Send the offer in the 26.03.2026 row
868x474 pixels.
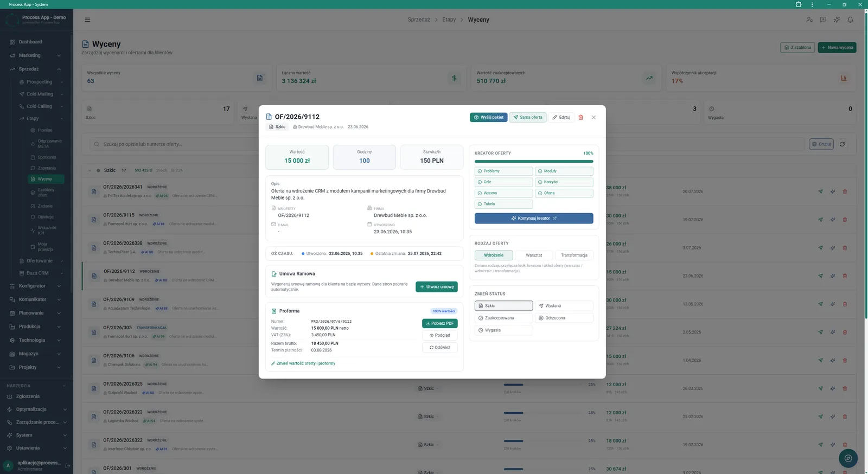tap(820, 388)
